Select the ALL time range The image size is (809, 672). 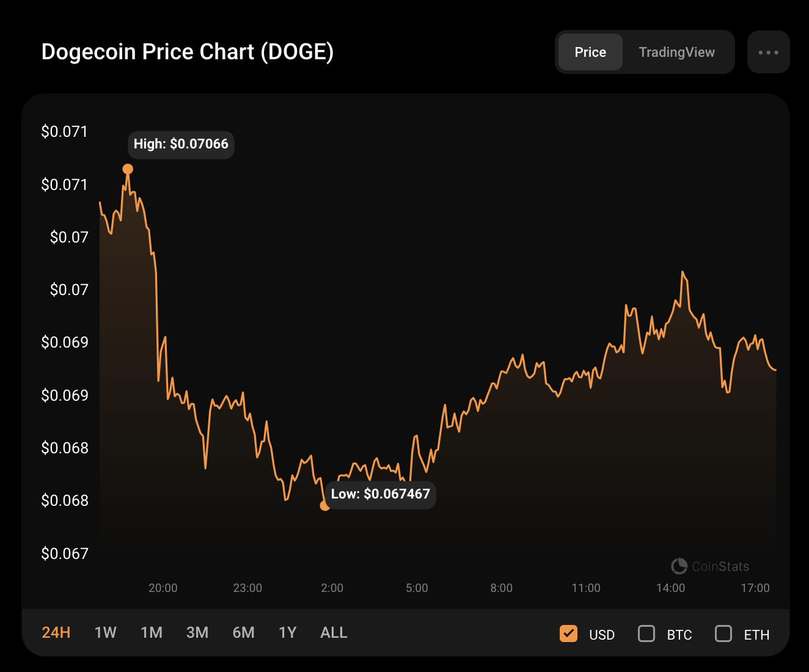[334, 633]
